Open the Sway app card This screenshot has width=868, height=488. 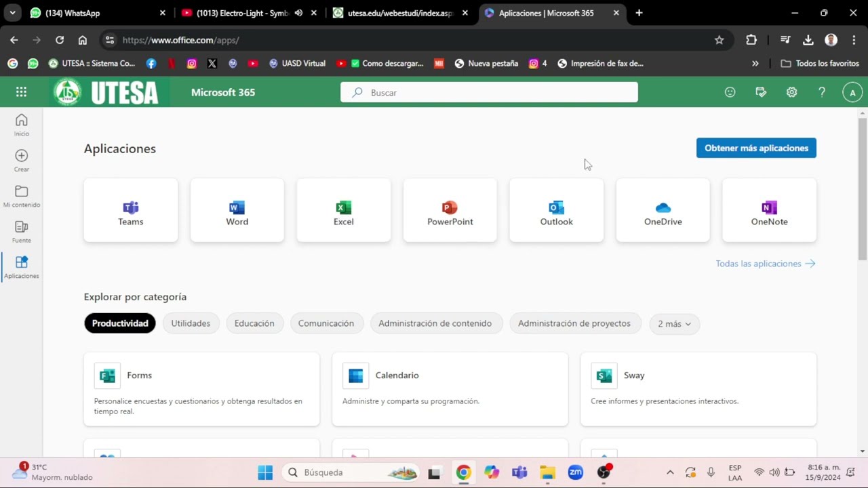tap(698, 389)
